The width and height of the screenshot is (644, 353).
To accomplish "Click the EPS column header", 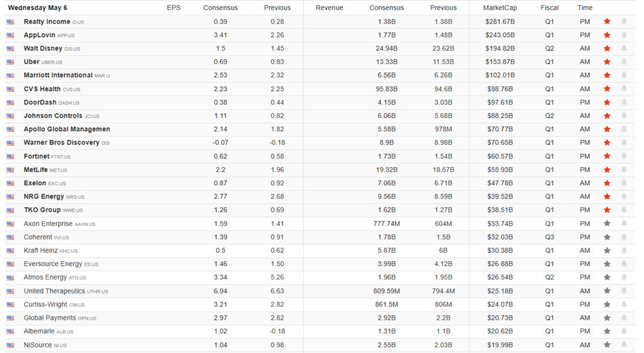I will point(174,8).
